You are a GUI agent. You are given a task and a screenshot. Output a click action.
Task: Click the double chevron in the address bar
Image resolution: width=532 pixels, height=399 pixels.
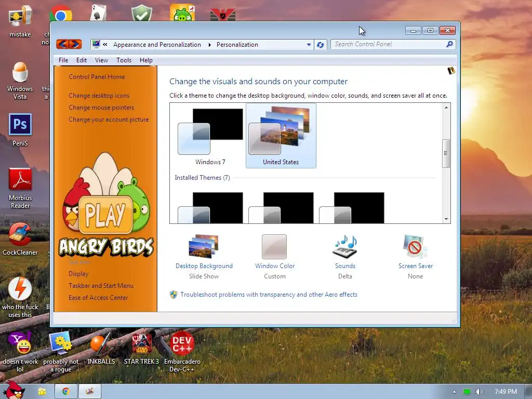click(105, 45)
